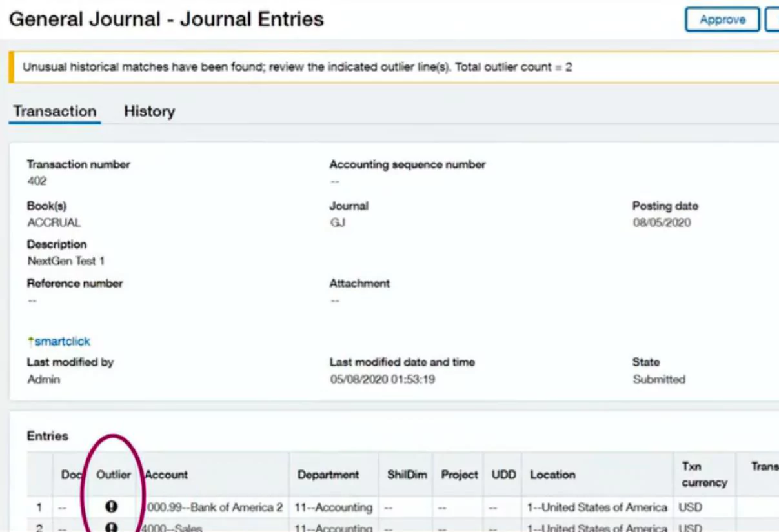
Task: Click the UDD column header
Action: tap(503, 475)
